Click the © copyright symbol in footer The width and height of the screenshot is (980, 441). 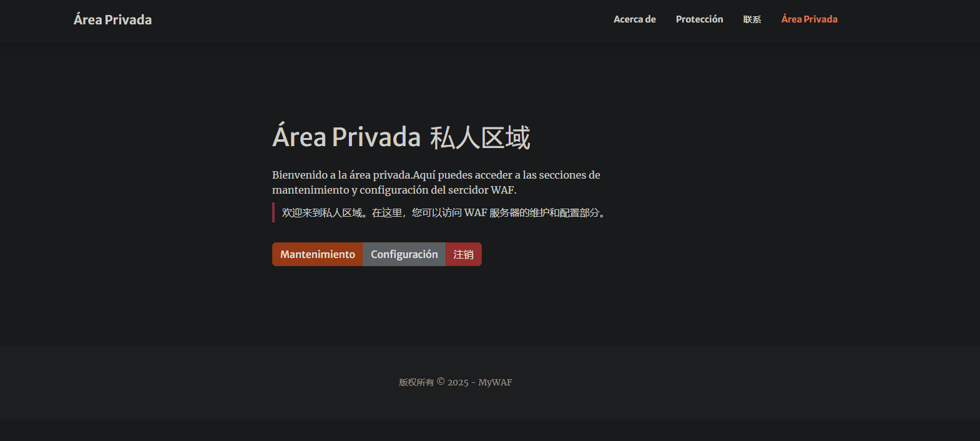pyautogui.click(x=441, y=382)
